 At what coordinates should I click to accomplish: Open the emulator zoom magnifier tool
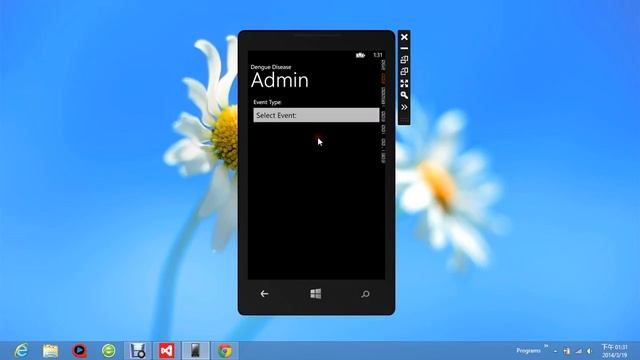pos(404,95)
